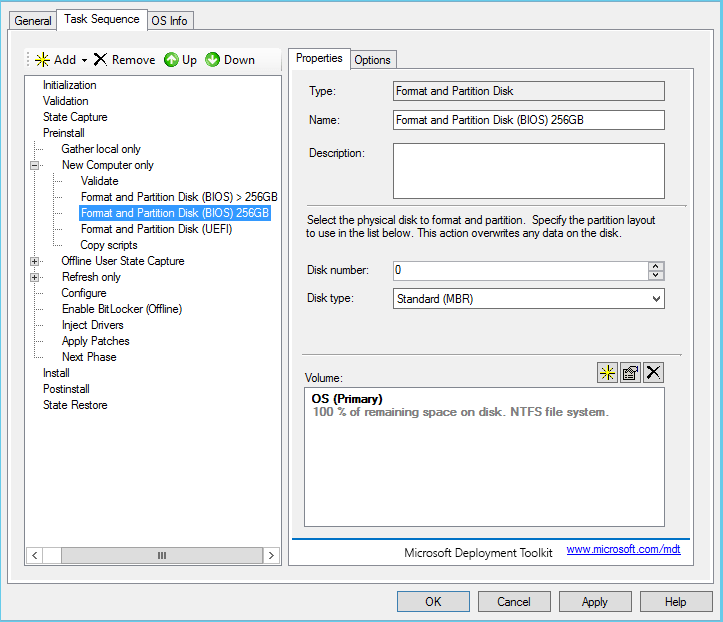Select the Inject Drivers step
The width and height of the screenshot is (723, 622).
pyautogui.click(x=93, y=325)
